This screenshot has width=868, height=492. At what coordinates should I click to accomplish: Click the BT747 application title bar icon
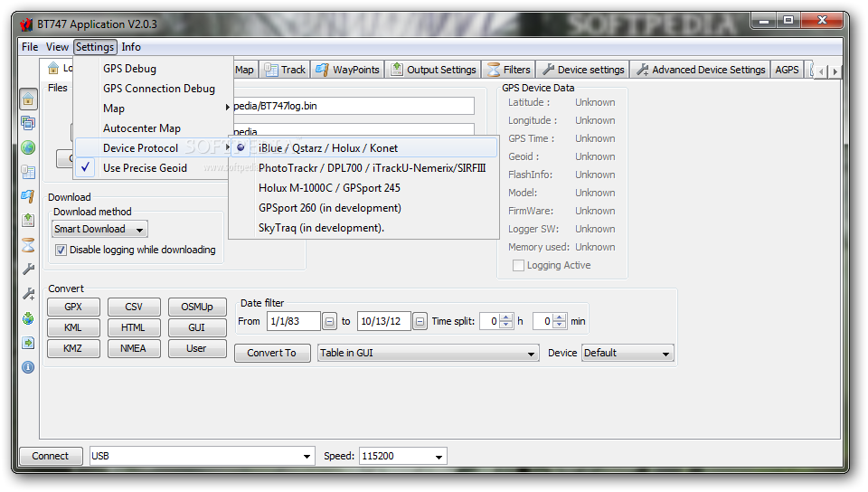click(26, 24)
